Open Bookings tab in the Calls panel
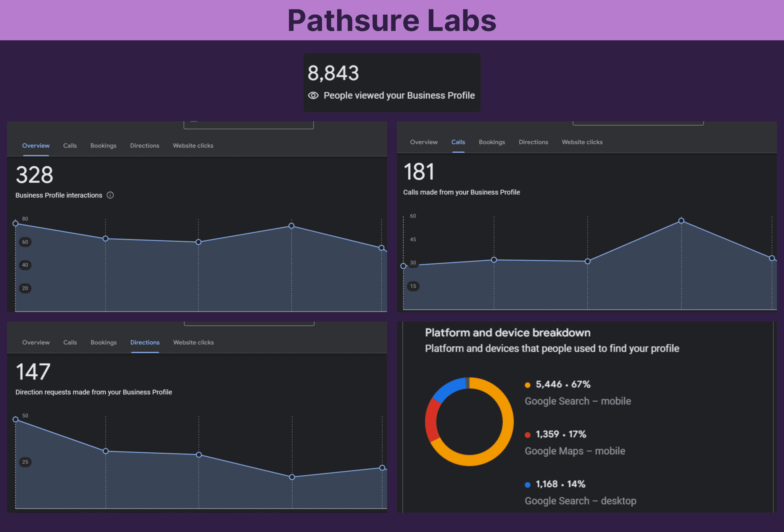784x532 pixels. (492, 142)
